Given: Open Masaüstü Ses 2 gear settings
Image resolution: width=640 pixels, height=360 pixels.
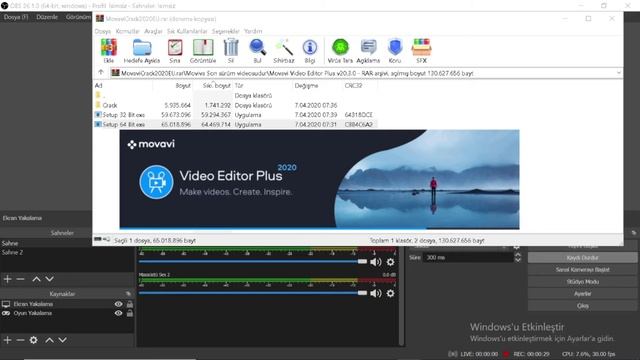Looking at the screenshot, I should (391, 293).
